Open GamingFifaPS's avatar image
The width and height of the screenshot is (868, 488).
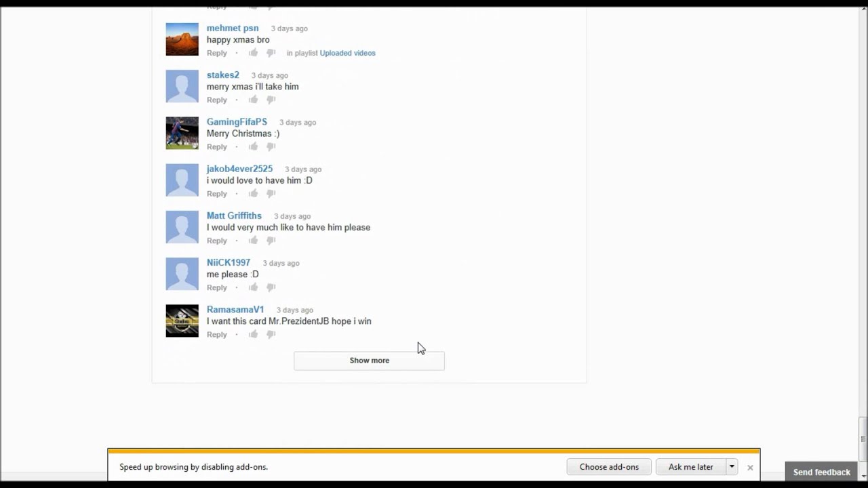pyautogui.click(x=182, y=133)
